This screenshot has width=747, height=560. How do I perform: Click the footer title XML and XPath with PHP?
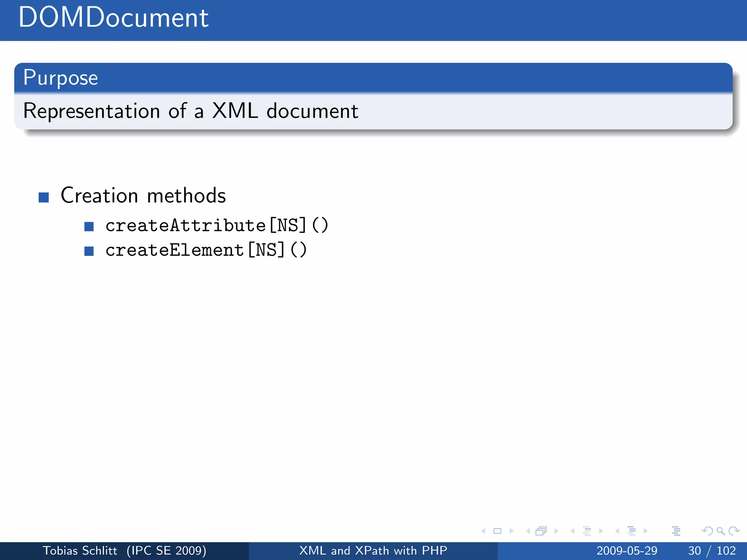373,551
